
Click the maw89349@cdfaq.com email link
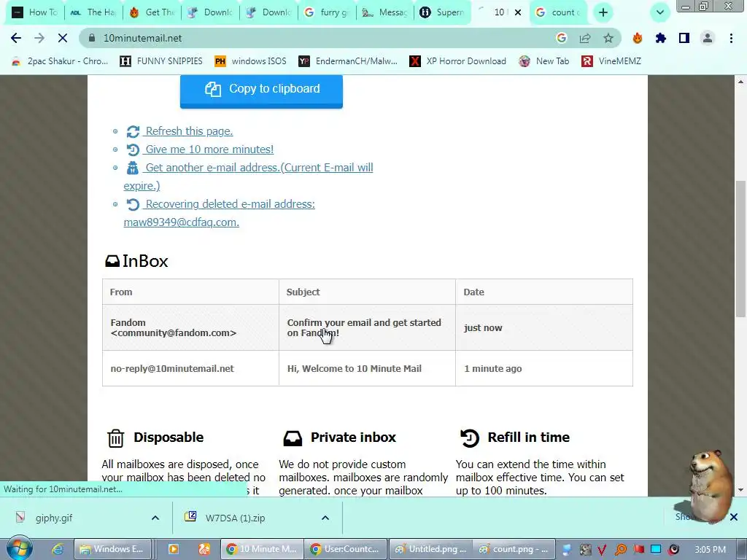(181, 222)
